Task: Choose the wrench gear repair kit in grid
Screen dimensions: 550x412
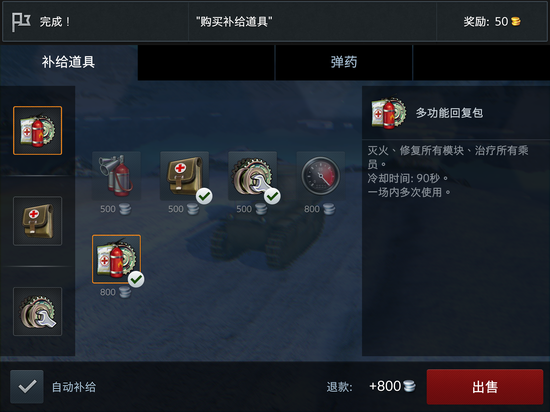Action: point(253,176)
